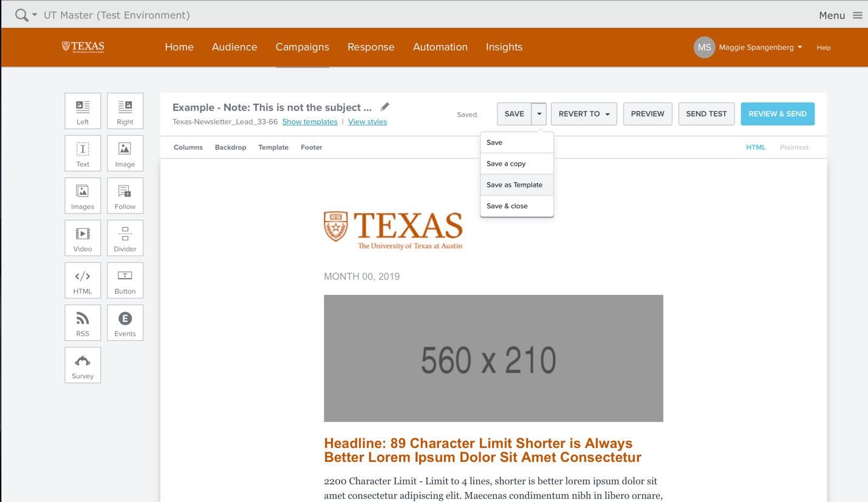Viewport: 868px width, 502px height.
Task: Open the Show templates link
Action: 310,122
